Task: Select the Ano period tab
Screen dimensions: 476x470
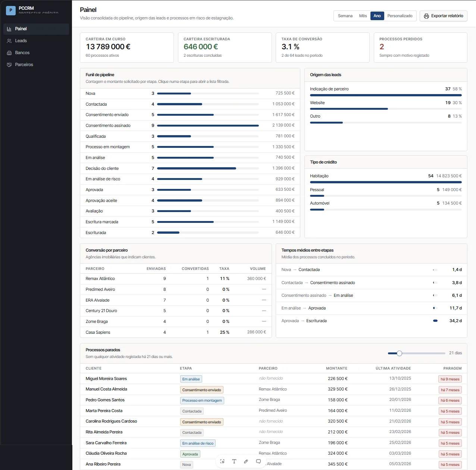Action: [x=377, y=16]
